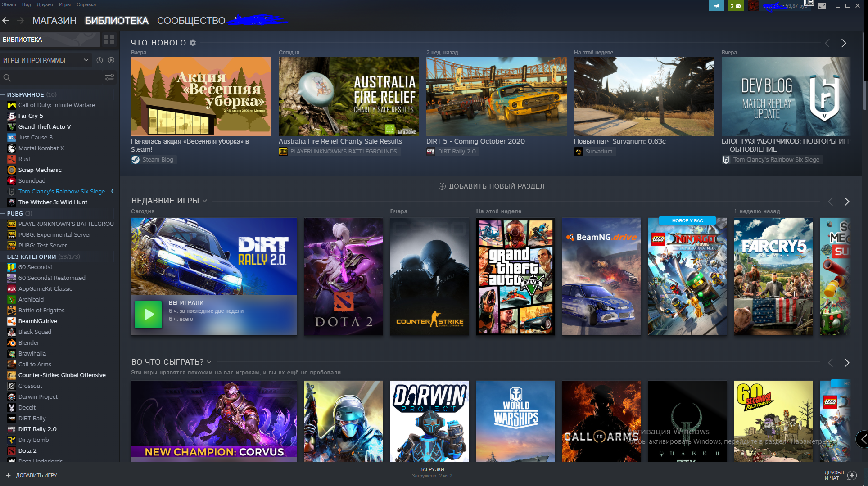The width and height of the screenshot is (868, 486).
Task: Open advanced filter settings icon by search
Action: pos(109,77)
